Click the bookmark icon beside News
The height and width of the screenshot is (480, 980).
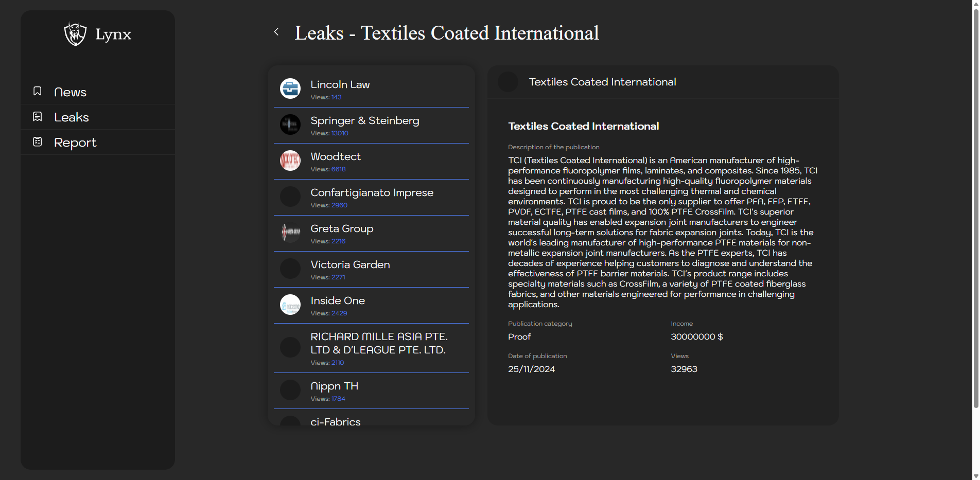pos(38,91)
